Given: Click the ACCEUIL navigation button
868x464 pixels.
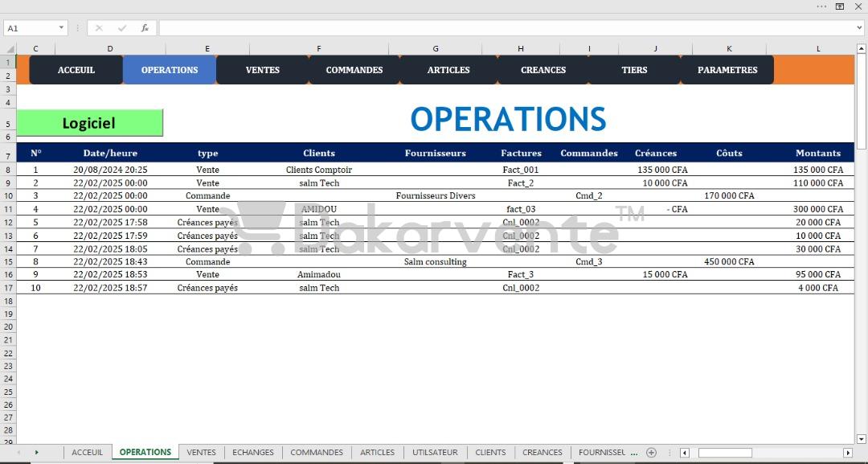Looking at the screenshot, I should (76, 70).
